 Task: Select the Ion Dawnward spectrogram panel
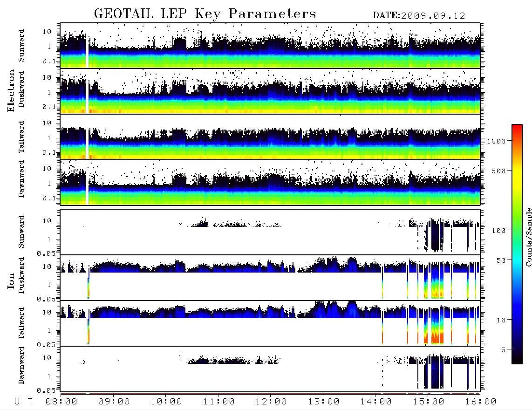pyautogui.click(x=270, y=369)
